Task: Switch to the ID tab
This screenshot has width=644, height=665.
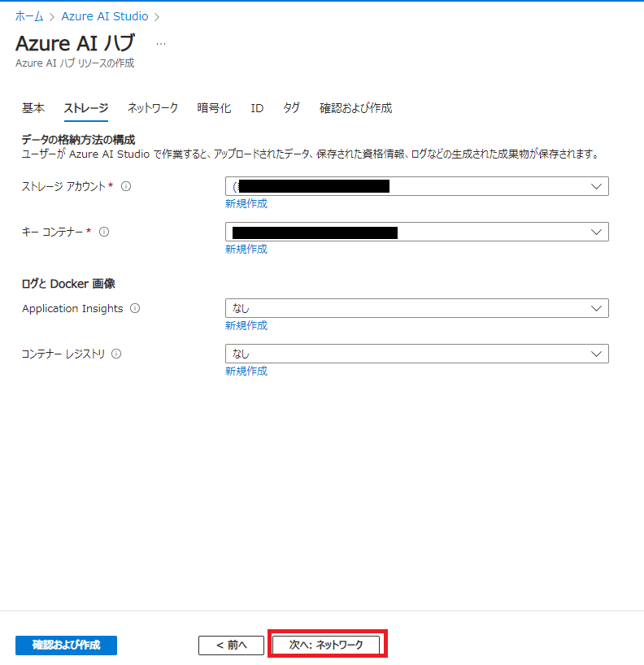Action: point(257,108)
